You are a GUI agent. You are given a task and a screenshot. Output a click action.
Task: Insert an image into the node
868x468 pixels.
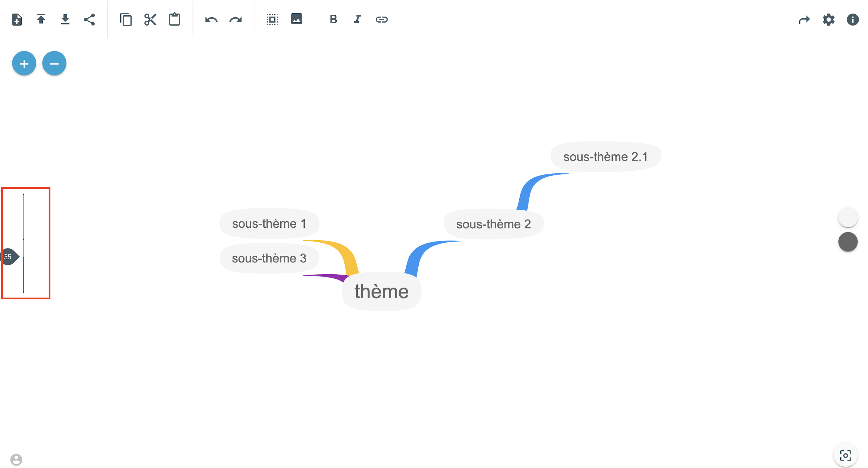297,19
